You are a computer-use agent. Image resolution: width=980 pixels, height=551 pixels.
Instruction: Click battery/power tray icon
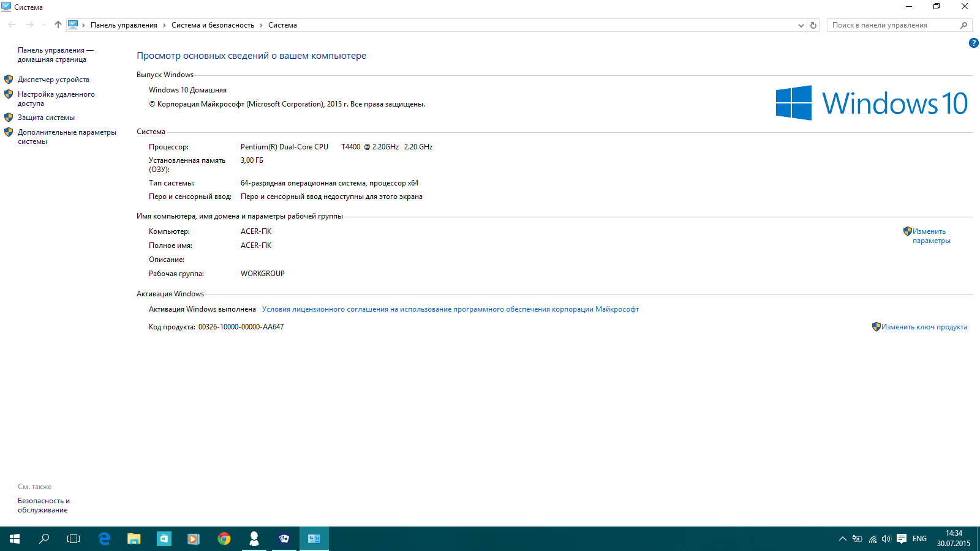(x=857, y=539)
